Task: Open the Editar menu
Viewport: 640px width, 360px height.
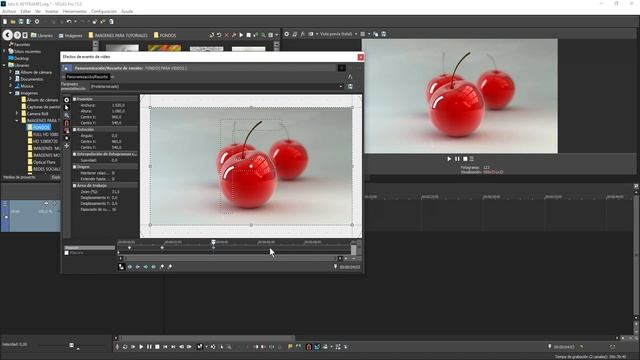Action: tap(25, 11)
